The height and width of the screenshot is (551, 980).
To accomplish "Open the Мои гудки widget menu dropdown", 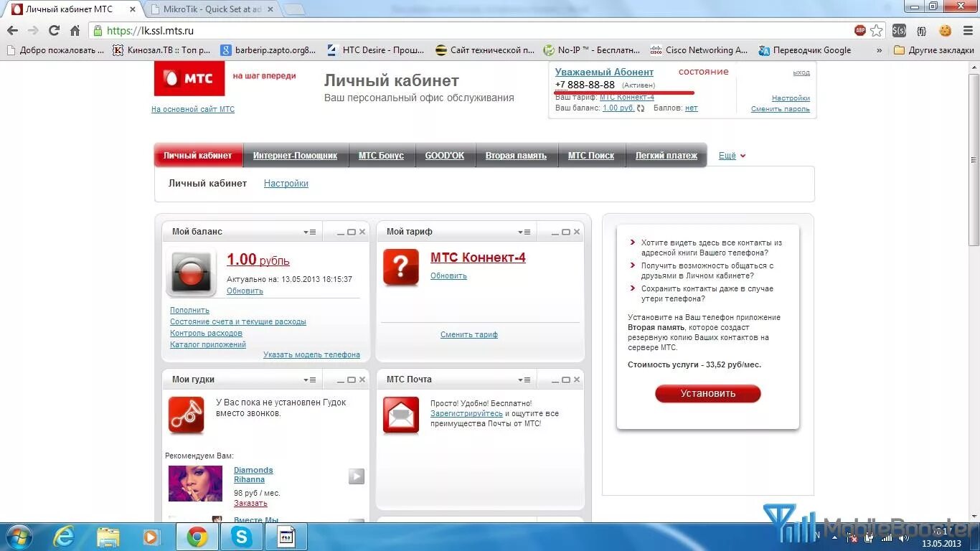I will (309, 380).
